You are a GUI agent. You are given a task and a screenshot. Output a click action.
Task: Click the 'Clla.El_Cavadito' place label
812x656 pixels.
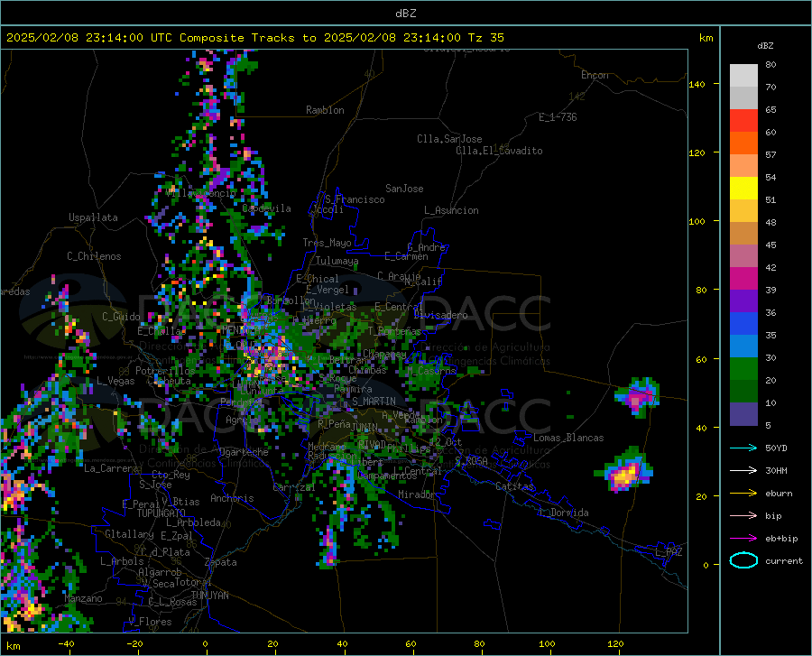(499, 151)
